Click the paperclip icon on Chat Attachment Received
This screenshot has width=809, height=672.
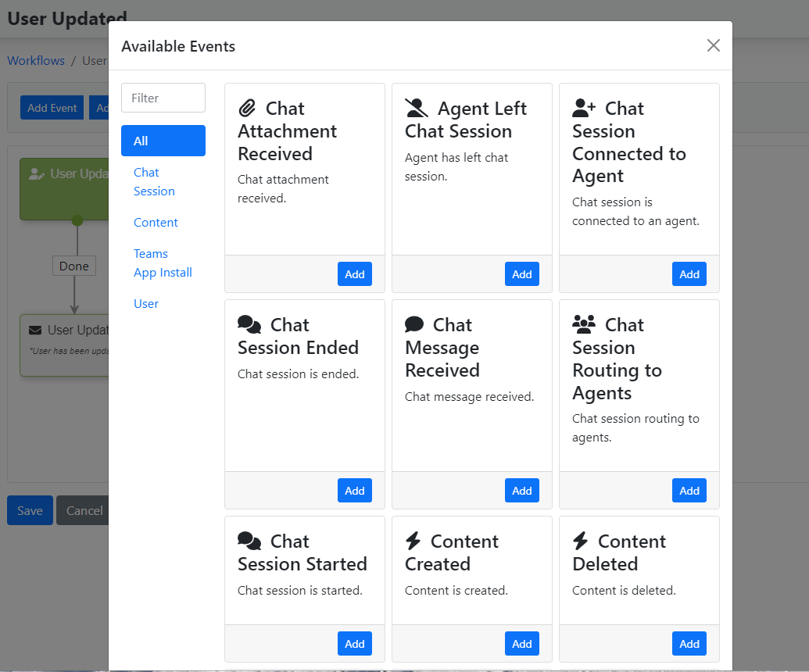[x=247, y=109]
